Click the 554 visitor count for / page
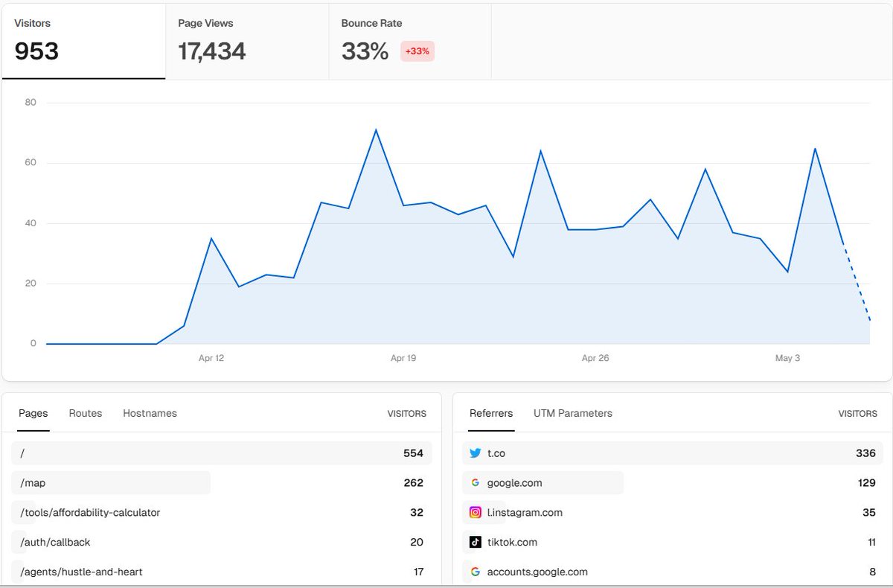 (x=413, y=453)
